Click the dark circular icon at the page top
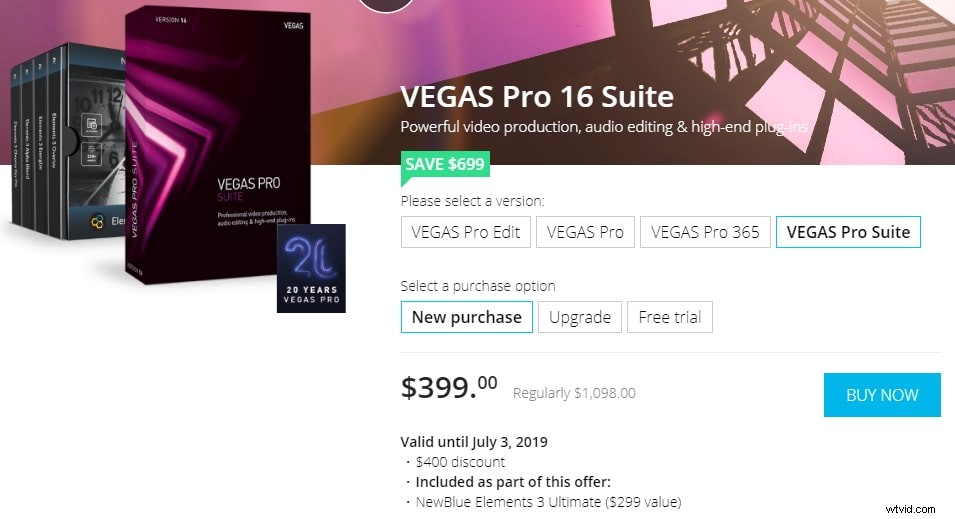The width and height of the screenshot is (955, 519). click(x=386, y=5)
